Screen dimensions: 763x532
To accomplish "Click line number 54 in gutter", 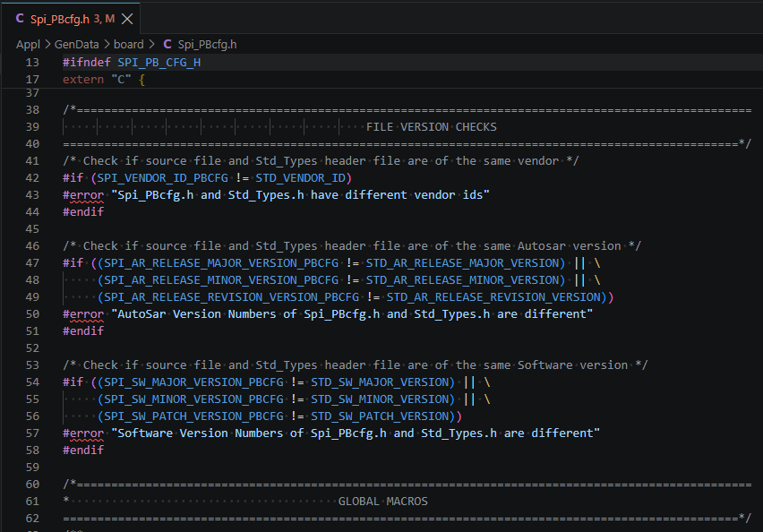I will 32,382.
